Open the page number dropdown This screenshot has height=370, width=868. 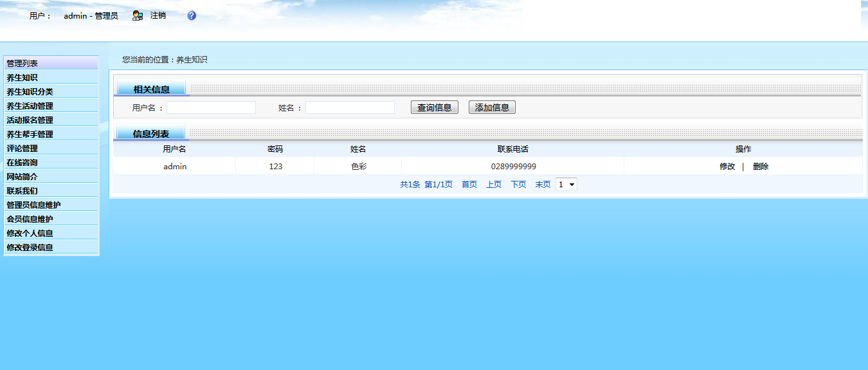(x=566, y=184)
